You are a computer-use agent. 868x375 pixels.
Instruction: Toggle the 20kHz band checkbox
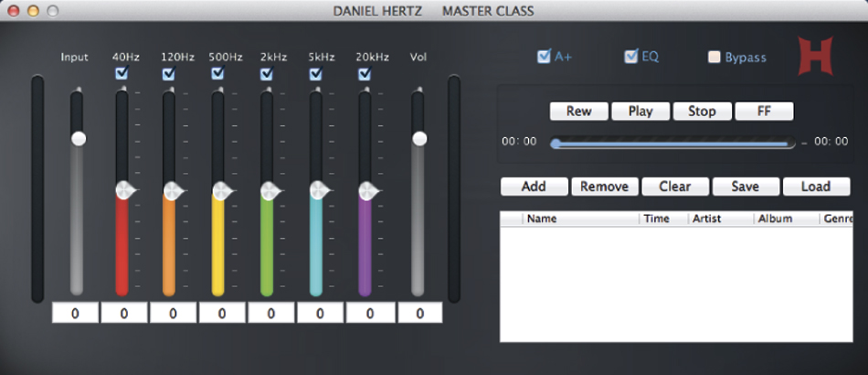(365, 74)
